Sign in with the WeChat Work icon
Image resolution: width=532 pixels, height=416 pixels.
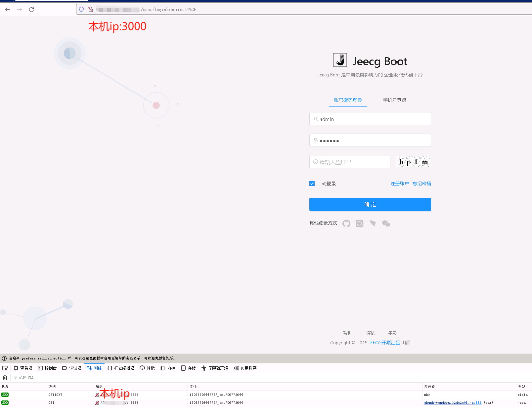[x=360, y=224]
